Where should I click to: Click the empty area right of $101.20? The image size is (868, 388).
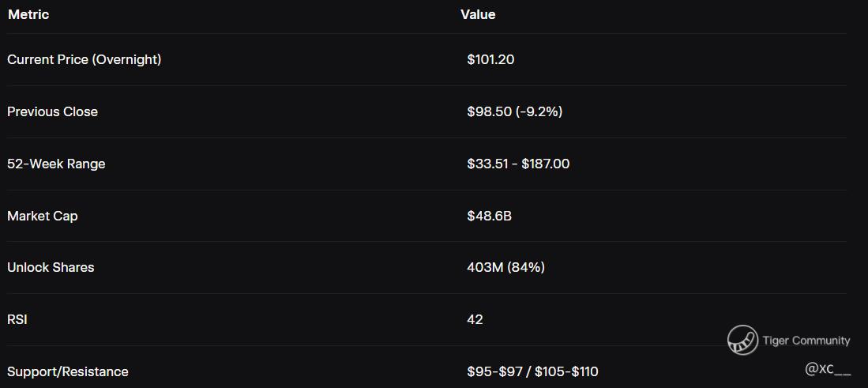(671, 59)
